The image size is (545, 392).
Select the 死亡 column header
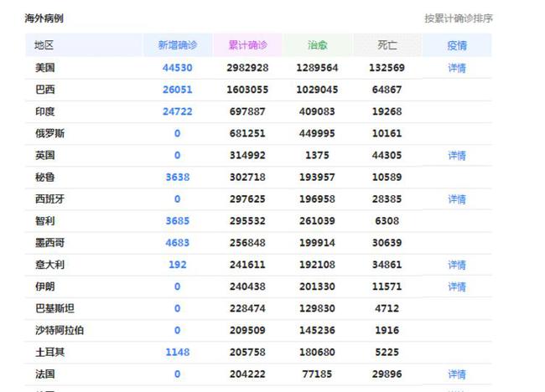(387, 45)
